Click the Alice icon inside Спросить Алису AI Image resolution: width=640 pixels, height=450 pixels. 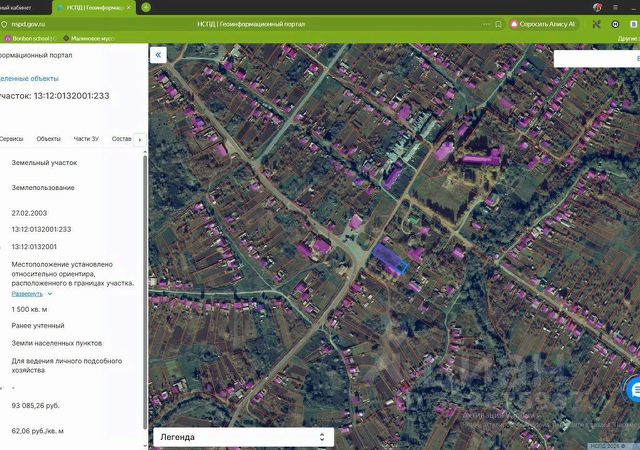coord(514,25)
